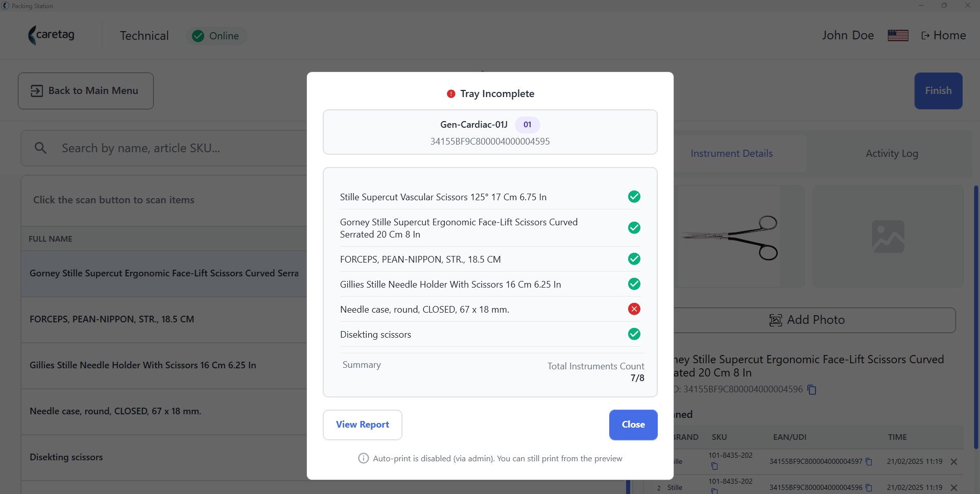Click Summary label in dialog

(x=362, y=365)
